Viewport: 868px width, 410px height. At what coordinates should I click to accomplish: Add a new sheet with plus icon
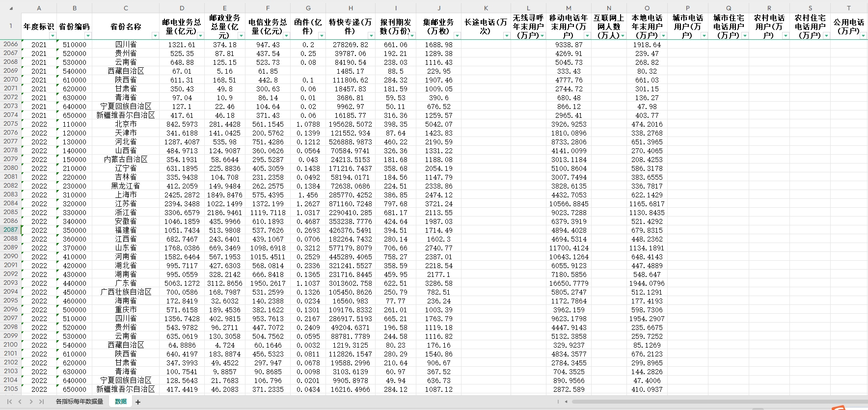138,402
